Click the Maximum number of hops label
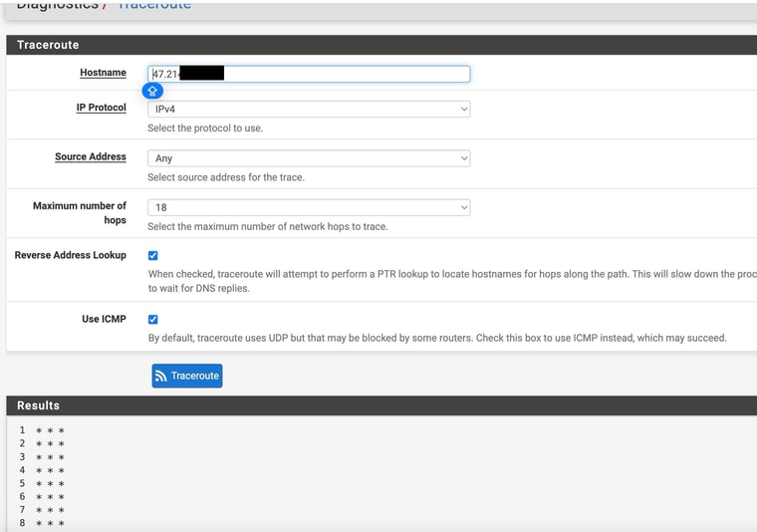The height and width of the screenshot is (532, 757). click(x=80, y=213)
